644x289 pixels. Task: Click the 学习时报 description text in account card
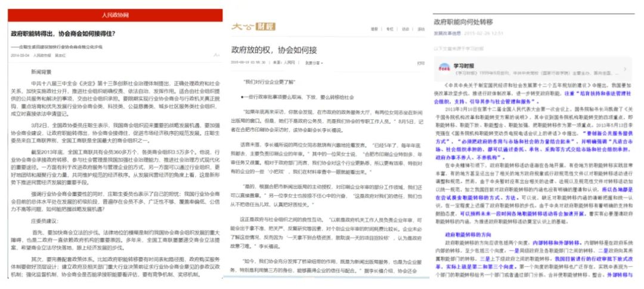[x=536, y=73]
